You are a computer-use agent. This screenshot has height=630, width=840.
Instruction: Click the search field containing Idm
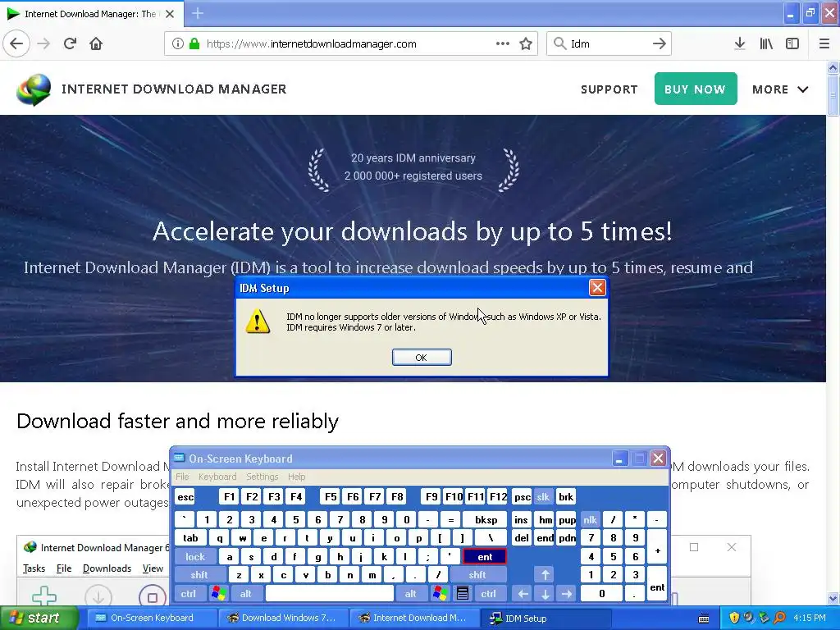[608, 43]
